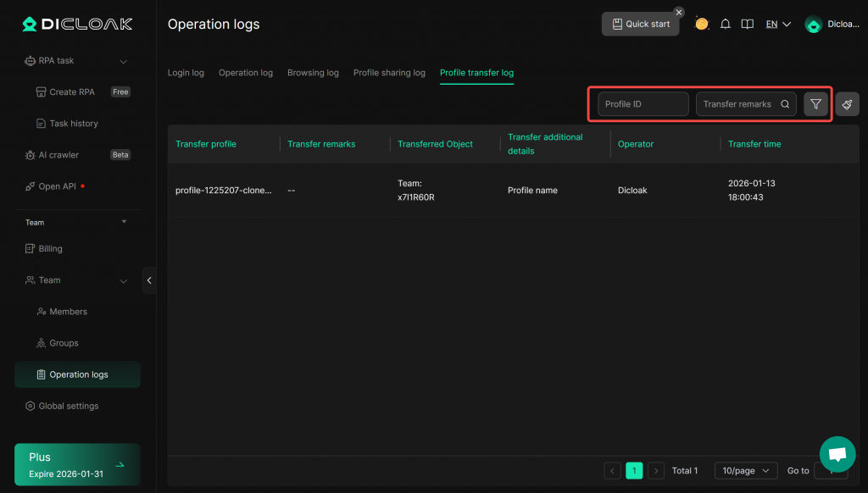
Task: Switch to the Profile sharing log tab
Action: point(389,73)
